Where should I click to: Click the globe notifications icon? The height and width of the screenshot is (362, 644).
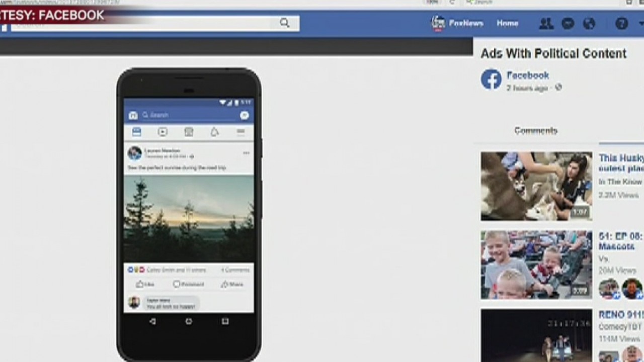tap(589, 23)
